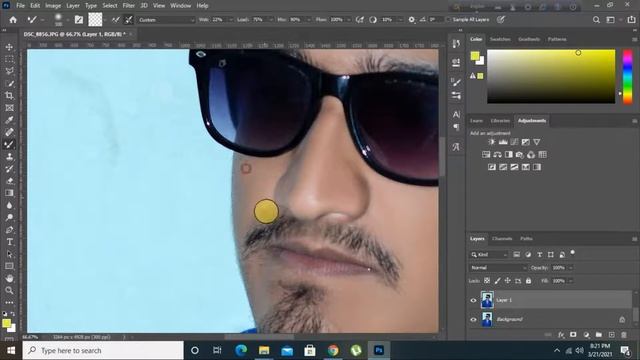Select the Pen tool
The height and width of the screenshot is (360, 640).
coord(9,230)
